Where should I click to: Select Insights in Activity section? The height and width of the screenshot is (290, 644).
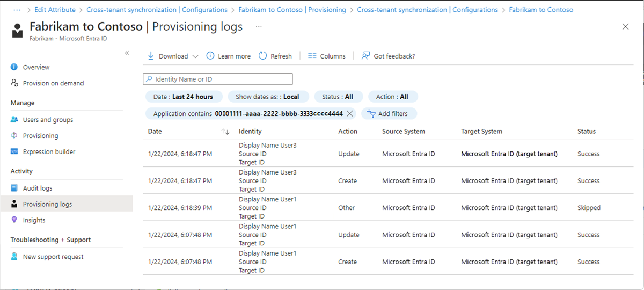coord(34,220)
